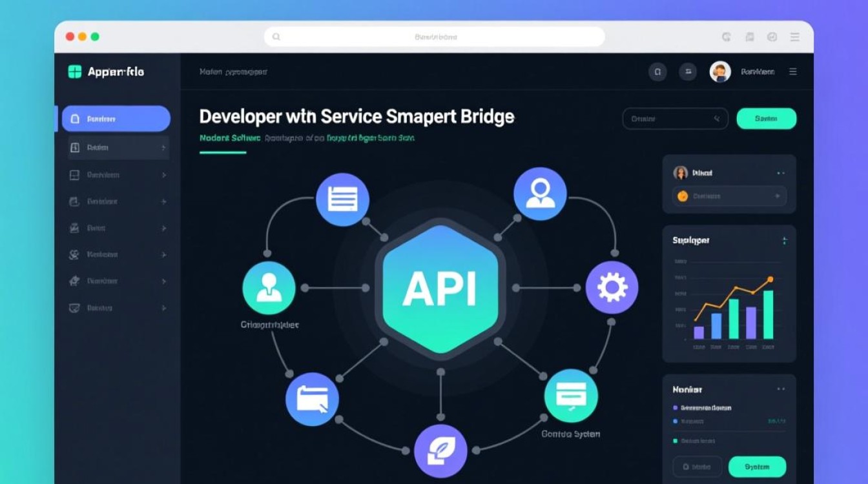Expand the second sidebar item chevron
The image size is (868, 484).
163,148
